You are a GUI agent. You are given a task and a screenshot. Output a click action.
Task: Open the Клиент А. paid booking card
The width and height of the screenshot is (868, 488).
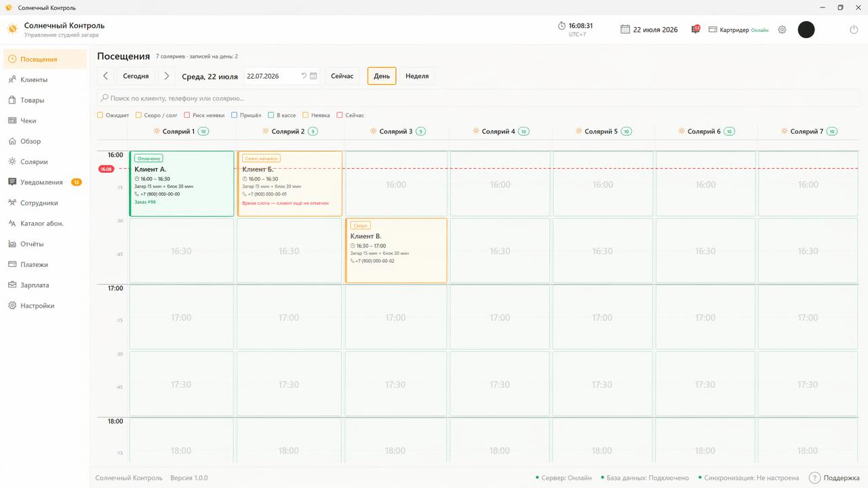click(x=182, y=184)
